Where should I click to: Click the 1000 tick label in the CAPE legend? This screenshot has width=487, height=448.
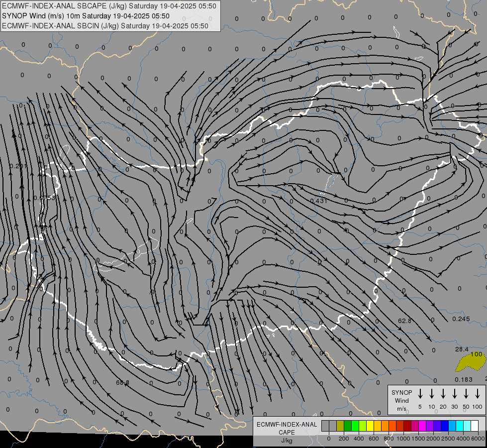(403, 439)
